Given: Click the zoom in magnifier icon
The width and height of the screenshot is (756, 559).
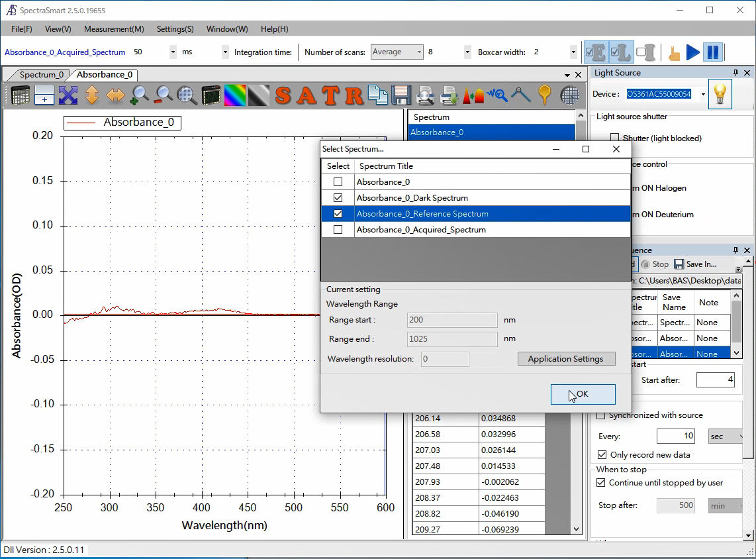Looking at the screenshot, I should [140, 95].
